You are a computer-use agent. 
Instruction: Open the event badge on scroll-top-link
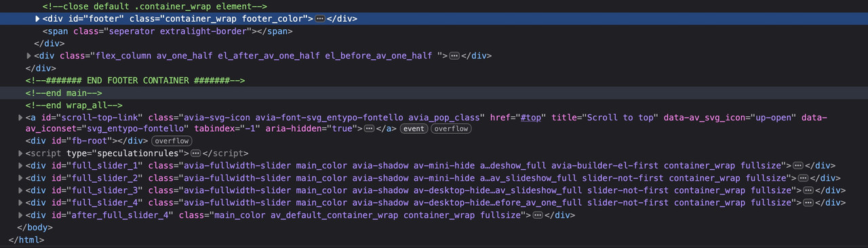tap(413, 128)
